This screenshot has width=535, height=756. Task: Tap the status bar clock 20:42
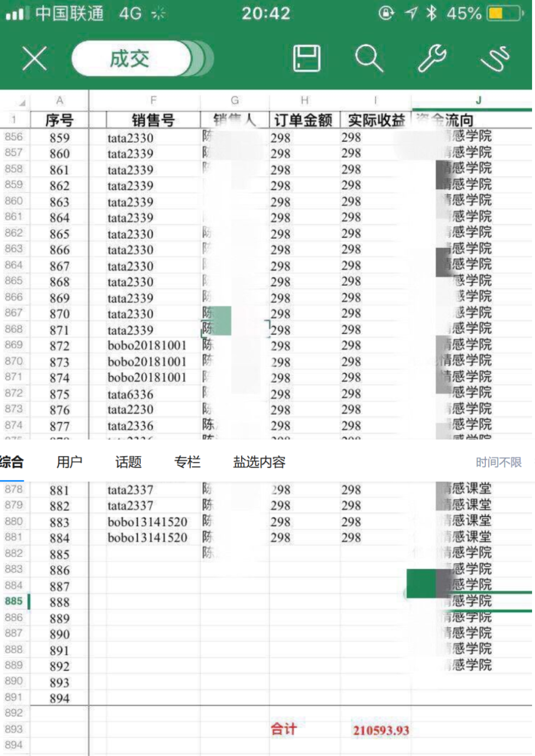click(266, 14)
